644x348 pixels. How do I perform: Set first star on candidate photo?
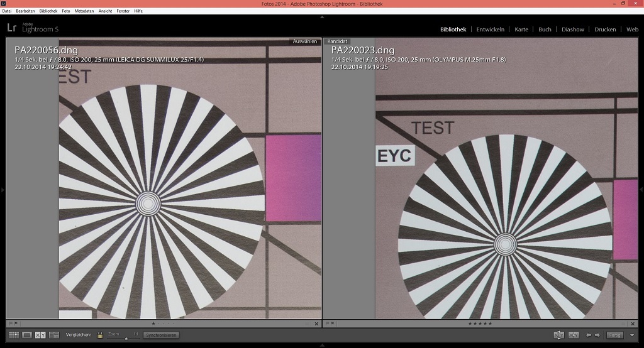pos(470,324)
